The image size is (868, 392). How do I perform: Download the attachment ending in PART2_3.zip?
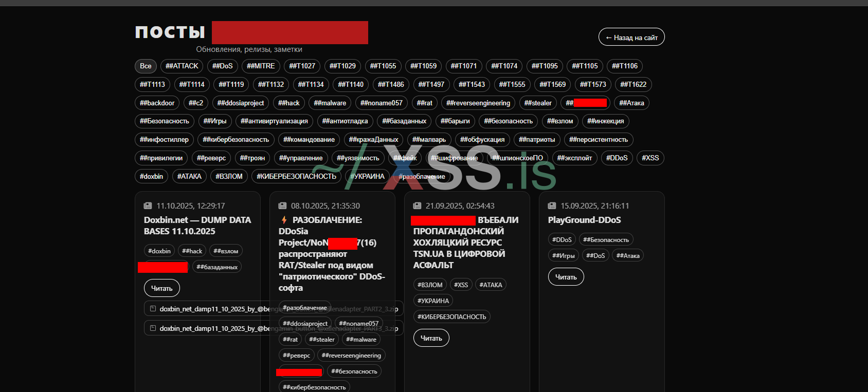274,309
